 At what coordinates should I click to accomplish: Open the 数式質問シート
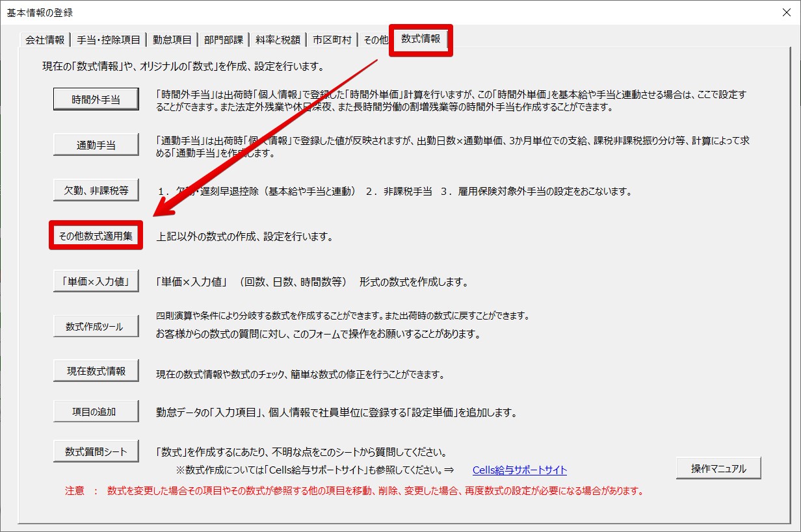pyautogui.click(x=96, y=451)
